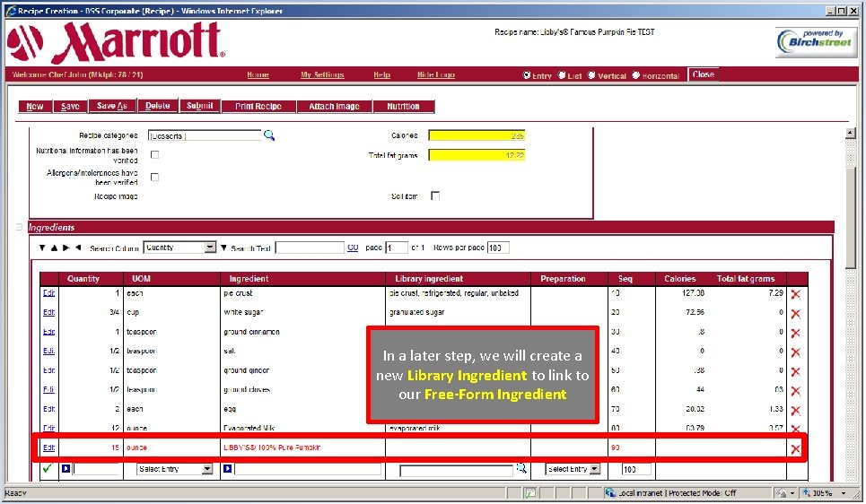Select the List view radio button
Image resolution: width=866 pixels, height=504 pixels.
[x=562, y=75]
